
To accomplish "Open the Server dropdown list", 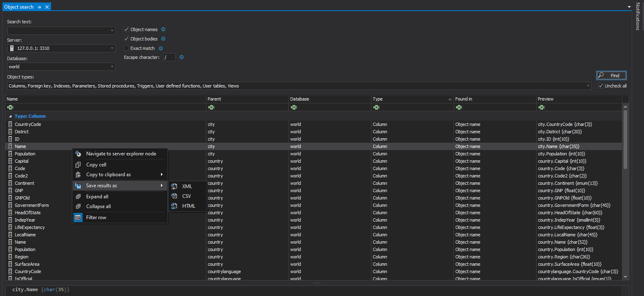I will [112, 48].
